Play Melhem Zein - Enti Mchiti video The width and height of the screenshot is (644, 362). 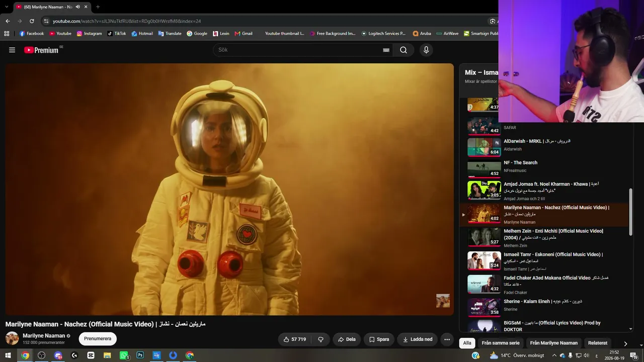coord(544,238)
